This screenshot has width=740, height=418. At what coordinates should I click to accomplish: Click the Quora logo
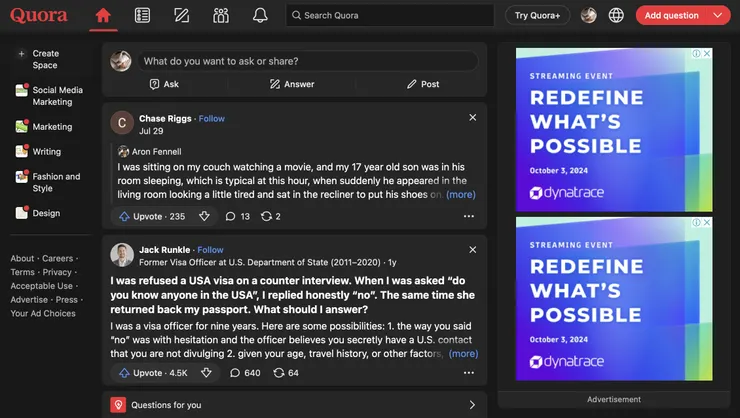pyautogui.click(x=39, y=16)
